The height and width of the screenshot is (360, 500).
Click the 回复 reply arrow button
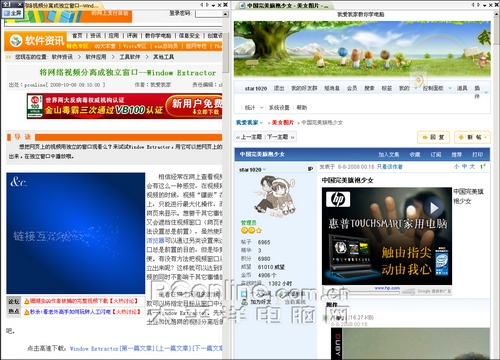click(433, 137)
